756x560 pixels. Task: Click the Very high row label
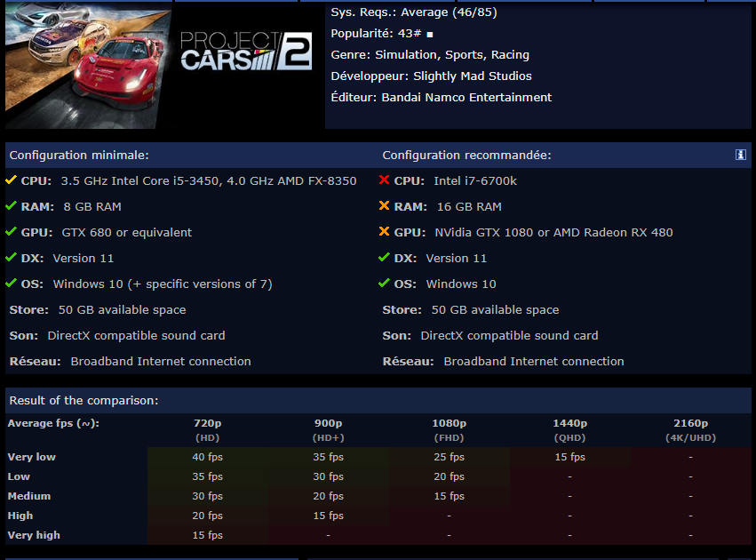point(34,535)
